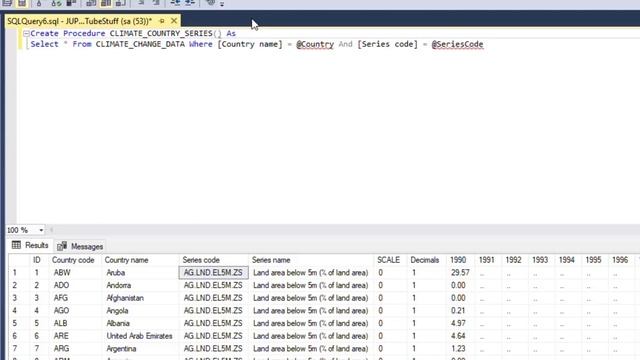
Task: Open the 100 % zoom dropdown
Action: [41, 230]
